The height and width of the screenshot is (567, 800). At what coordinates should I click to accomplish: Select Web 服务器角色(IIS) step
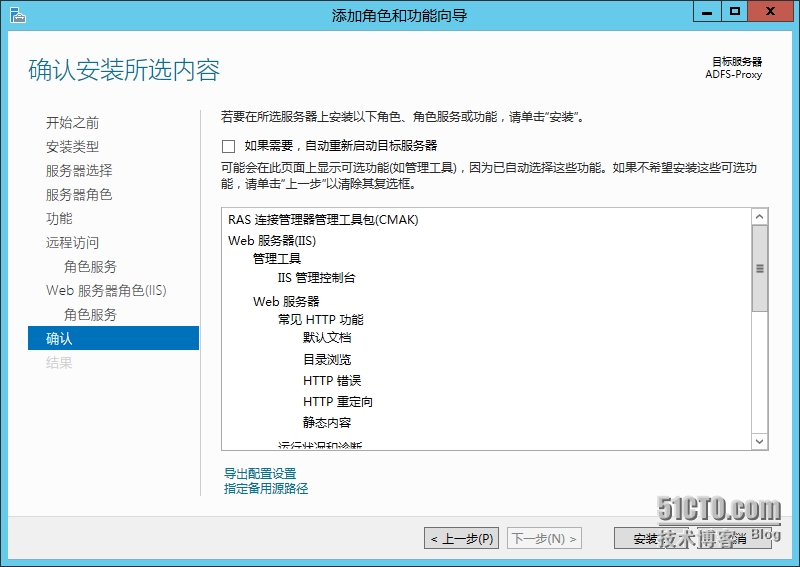pyautogui.click(x=106, y=291)
